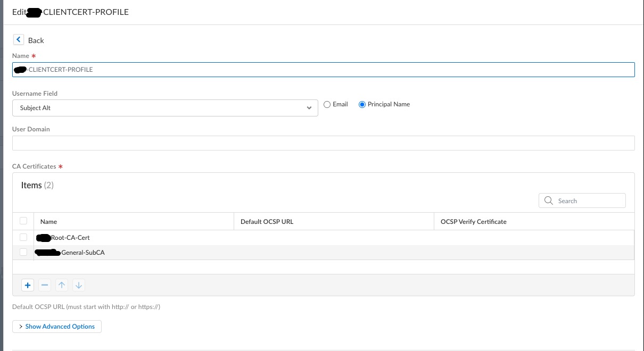Click the Back arrow icon
This screenshot has width=644, height=351.
(x=19, y=40)
